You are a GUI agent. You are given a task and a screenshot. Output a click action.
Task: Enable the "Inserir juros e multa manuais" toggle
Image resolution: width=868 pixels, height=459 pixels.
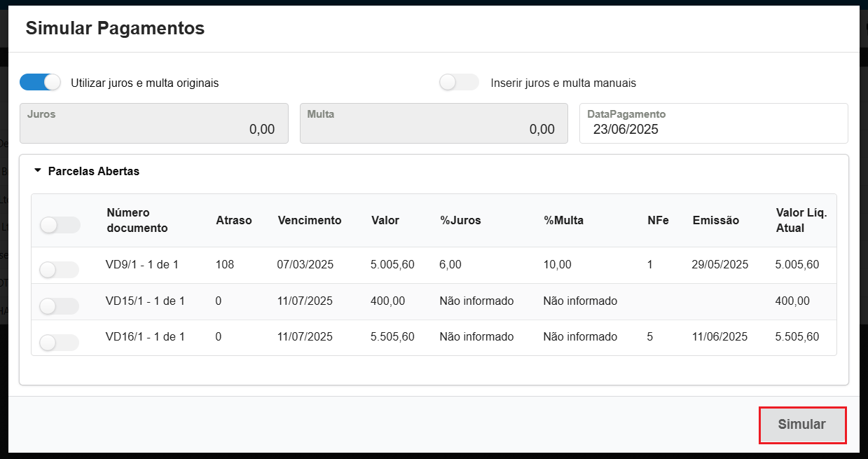[x=459, y=82]
